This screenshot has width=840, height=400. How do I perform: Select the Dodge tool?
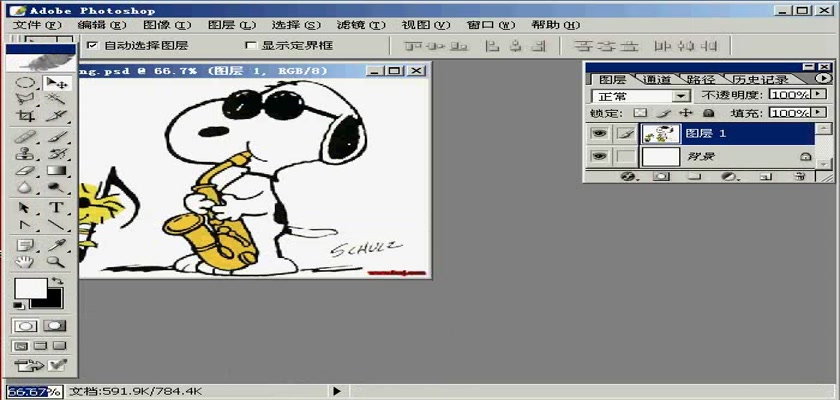[x=57, y=187]
